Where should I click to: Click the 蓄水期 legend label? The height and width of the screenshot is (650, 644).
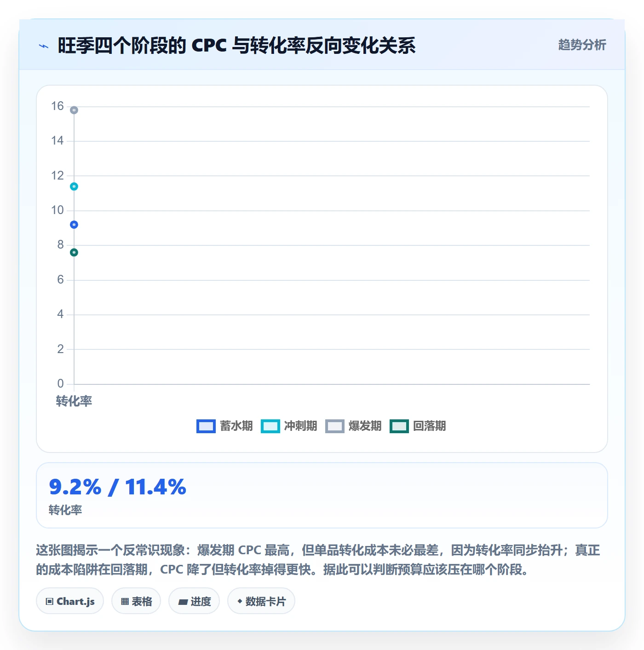pyautogui.click(x=236, y=426)
